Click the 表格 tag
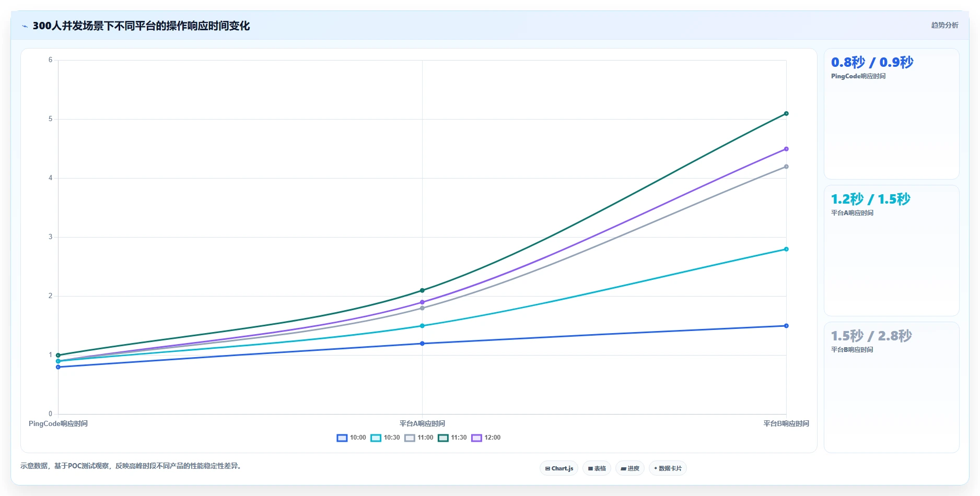This screenshot has height=496, width=980. 597,468
